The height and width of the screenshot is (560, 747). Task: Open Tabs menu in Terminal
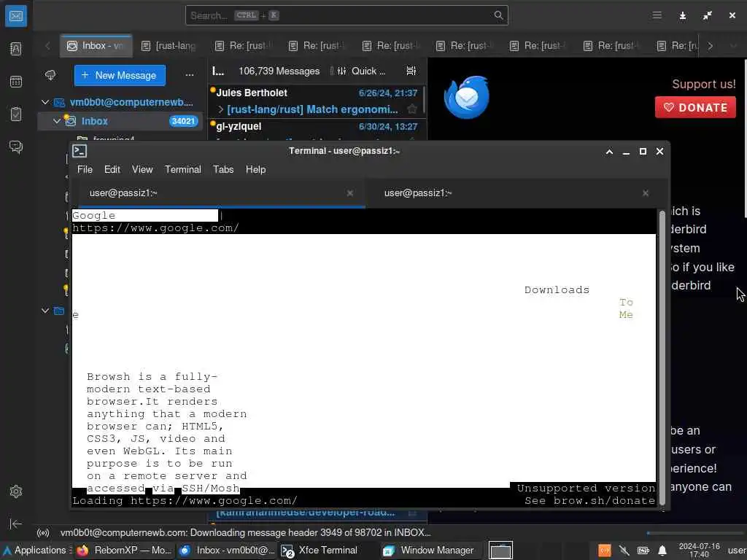(223, 169)
